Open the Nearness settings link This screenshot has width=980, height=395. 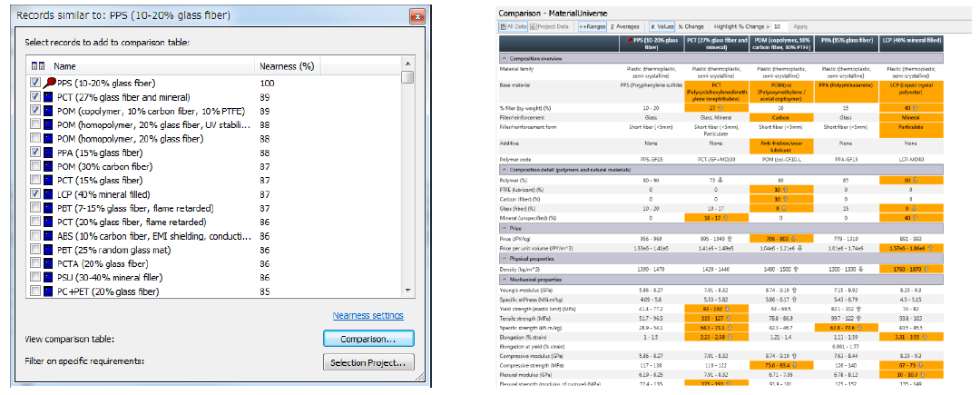point(368,316)
